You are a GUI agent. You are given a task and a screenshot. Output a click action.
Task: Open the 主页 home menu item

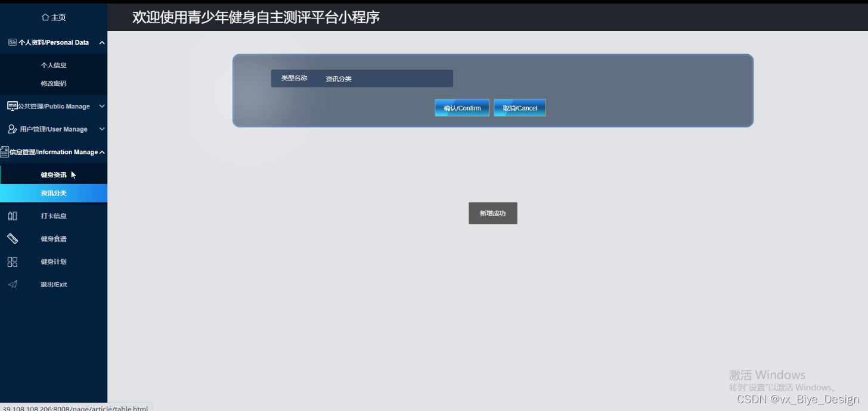click(54, 17)
